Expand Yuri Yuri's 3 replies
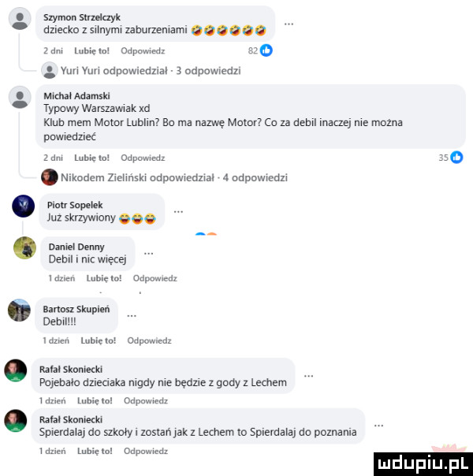473x476 pixels. point(151,71)
